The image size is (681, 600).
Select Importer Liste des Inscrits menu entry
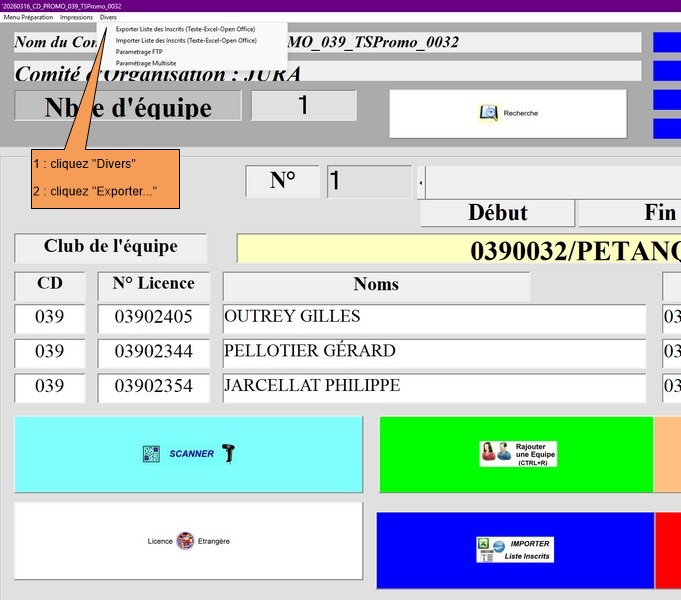(186, 41)
